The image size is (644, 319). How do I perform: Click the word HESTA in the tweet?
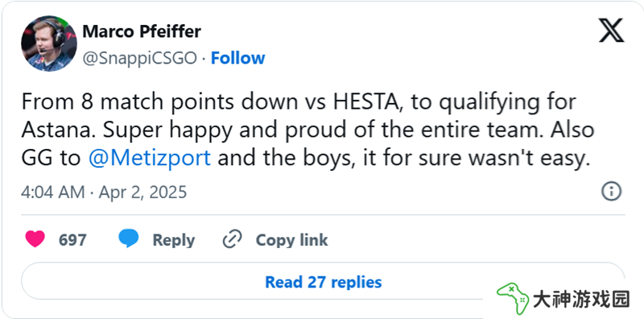(365, 103)
